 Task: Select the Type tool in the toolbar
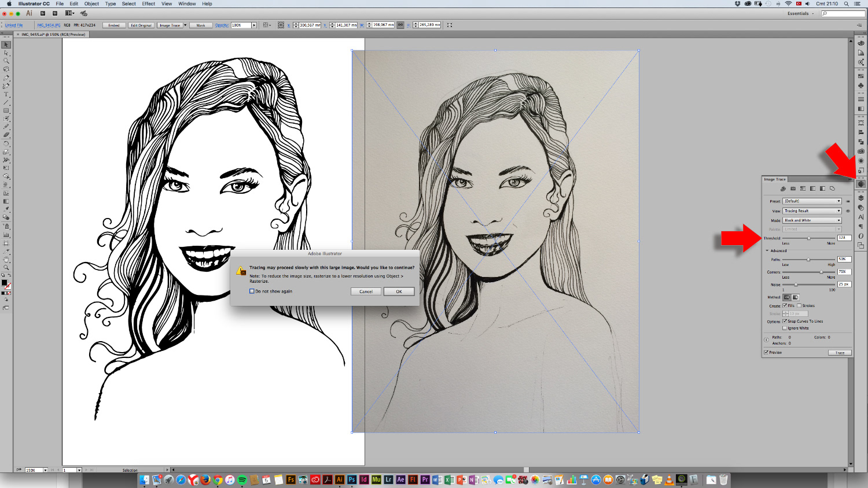coord(6,94)
